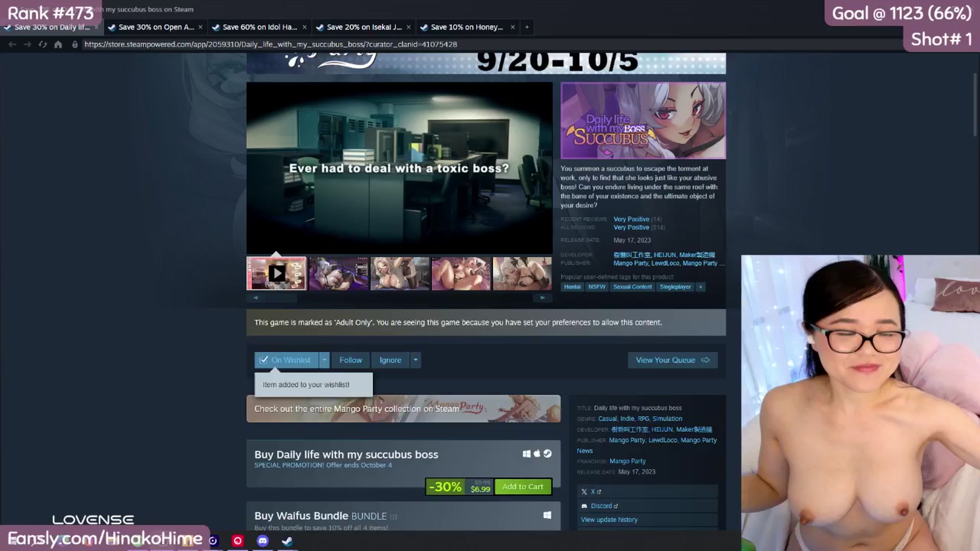Select the fourth screenshot thumbnail in the strip
The image size is (980, 551).
coord(461,273)
